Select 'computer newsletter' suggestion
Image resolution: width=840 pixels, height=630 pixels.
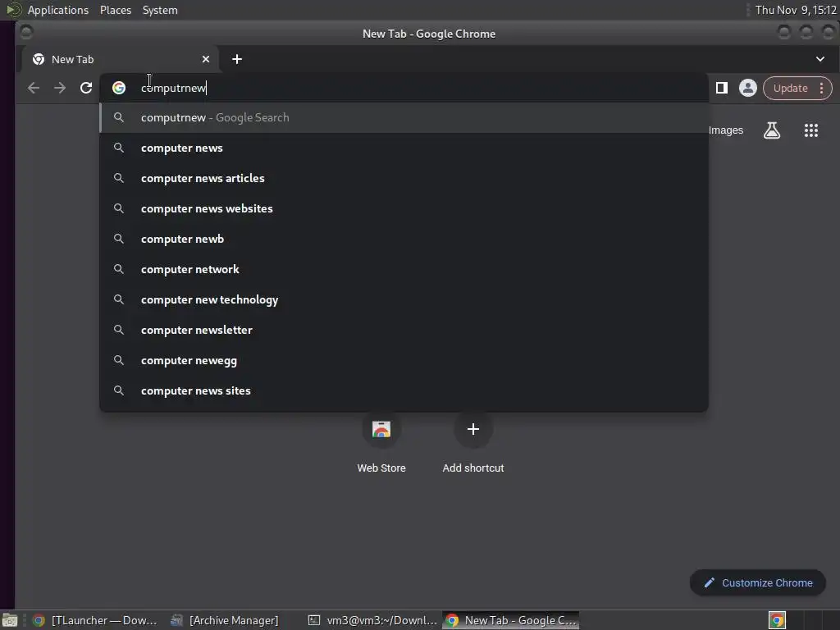404,330
